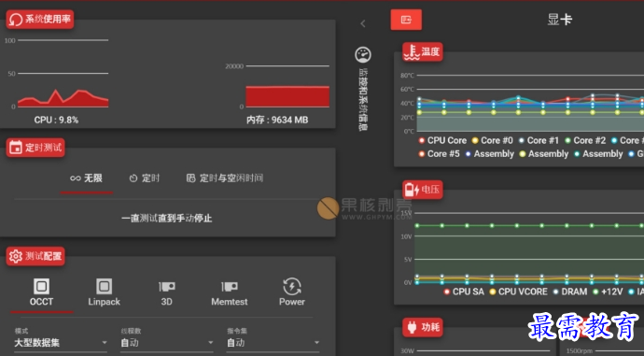Screen dimensions: 644x356
Task: Click the 系统使用率 header icon
Action: 16,20
